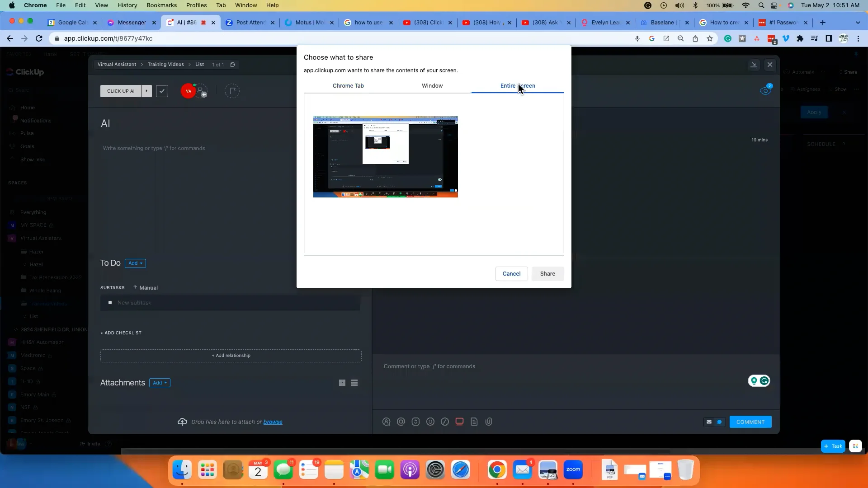
Task: Reload the page in Chrome
Action: pyautogui.click(x=39, y=38)
